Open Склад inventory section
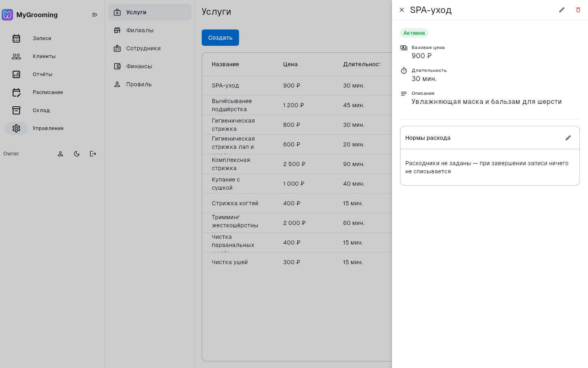The width and height of the screenshot is (588, 368). point(16,110)
